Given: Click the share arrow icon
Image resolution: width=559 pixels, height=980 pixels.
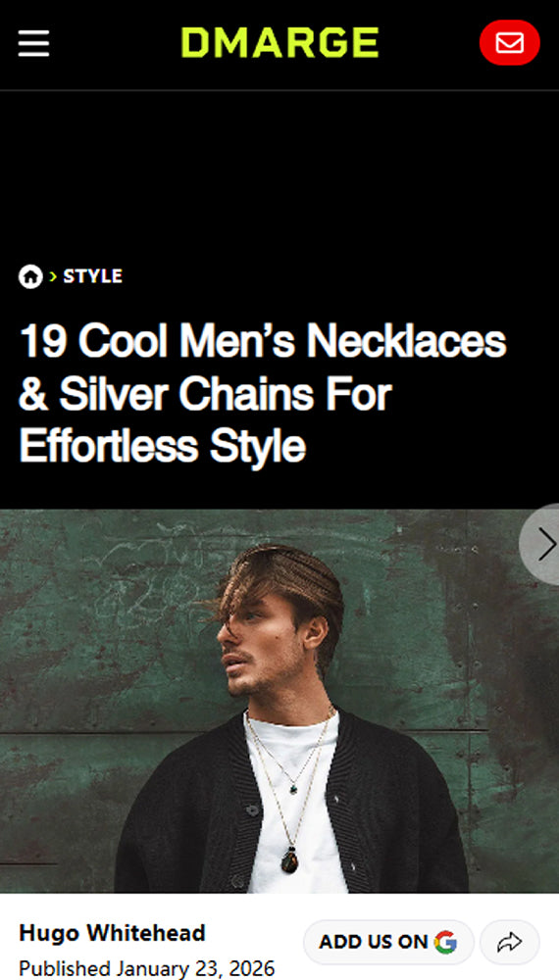Looking at the screenshot, I should pos(510,942).
